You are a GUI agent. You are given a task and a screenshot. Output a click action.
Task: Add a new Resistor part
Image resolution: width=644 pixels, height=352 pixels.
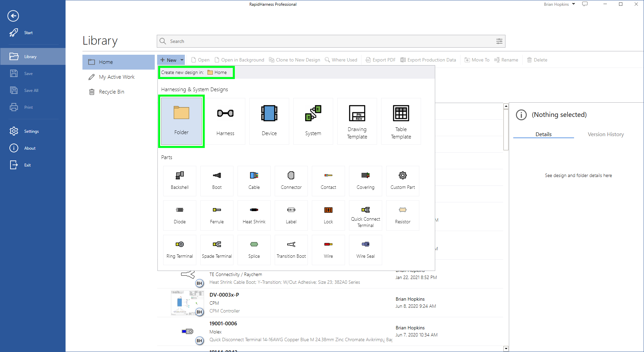(x=403, y=216)
